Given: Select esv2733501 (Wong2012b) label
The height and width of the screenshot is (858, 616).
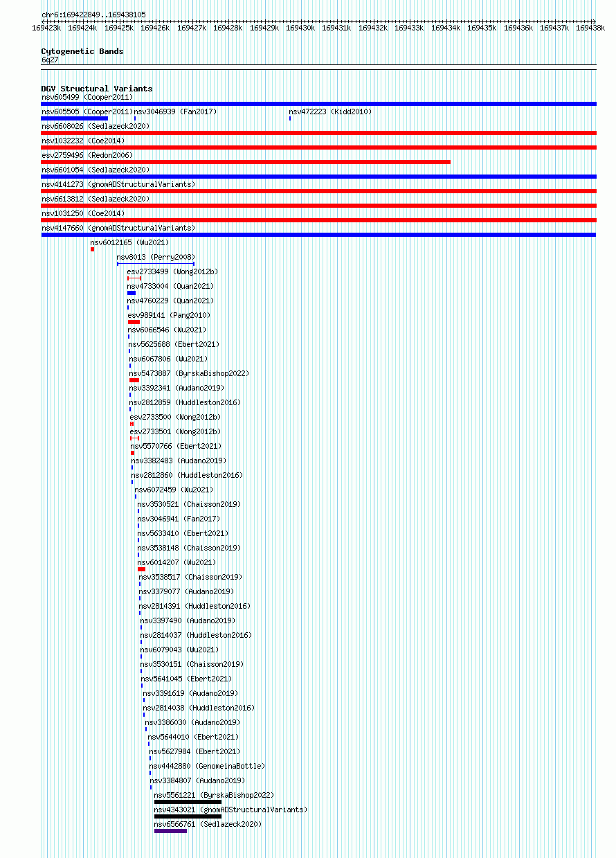Looking at the screenshot, I should tap(176, 431).
